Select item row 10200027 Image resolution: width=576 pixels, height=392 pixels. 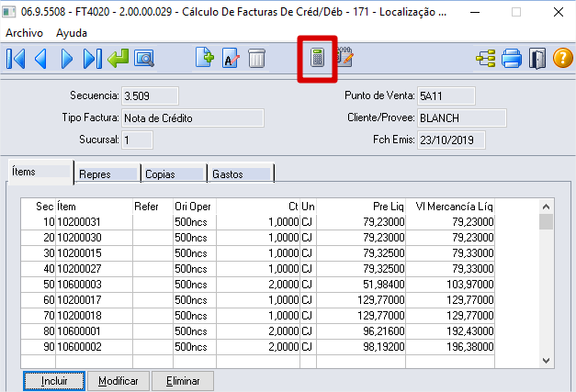pos(257,269)
